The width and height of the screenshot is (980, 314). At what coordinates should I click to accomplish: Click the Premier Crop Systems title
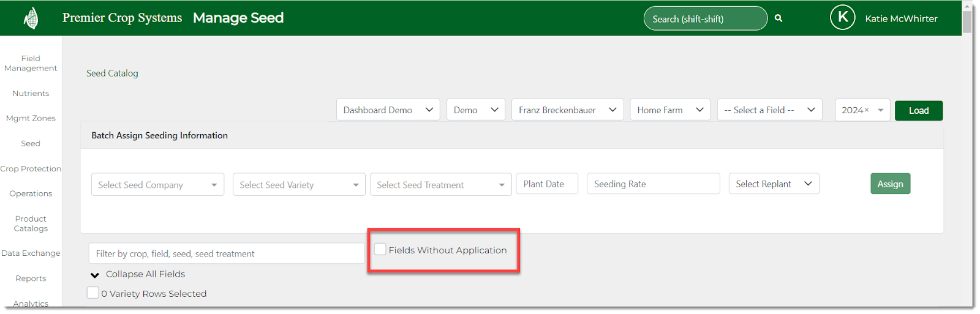tap(122, 18)
